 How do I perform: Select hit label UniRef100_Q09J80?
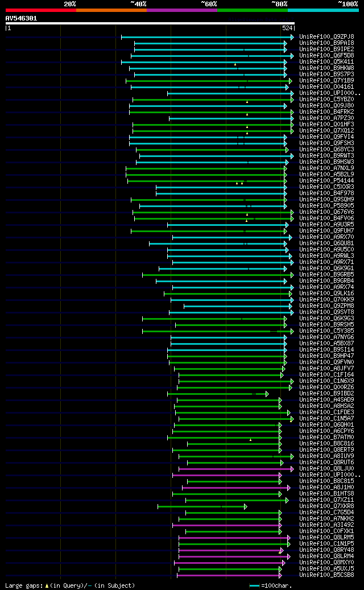click(x=326, y=106)
